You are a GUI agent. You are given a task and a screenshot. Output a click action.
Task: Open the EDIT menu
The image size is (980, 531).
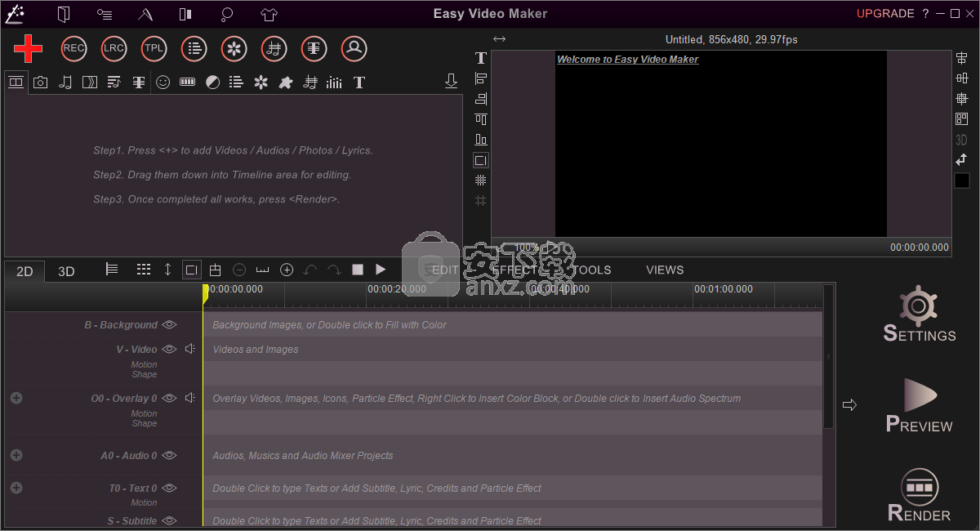[445, 270]
